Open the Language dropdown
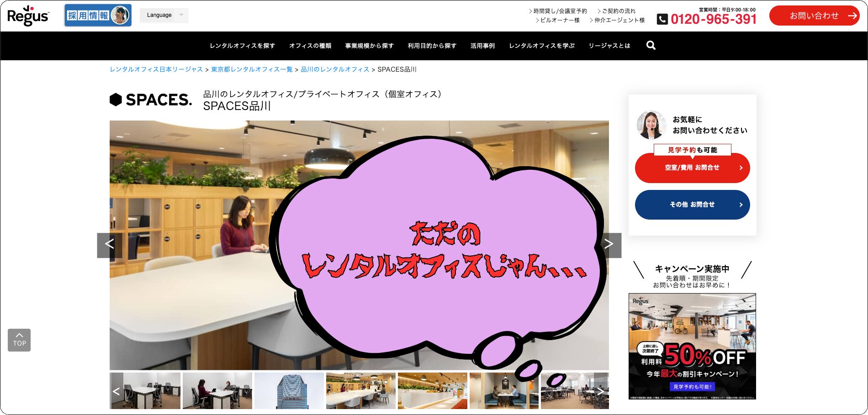Image resolution: width=868 pixels, height=415 pixels. tap(164, 15)
